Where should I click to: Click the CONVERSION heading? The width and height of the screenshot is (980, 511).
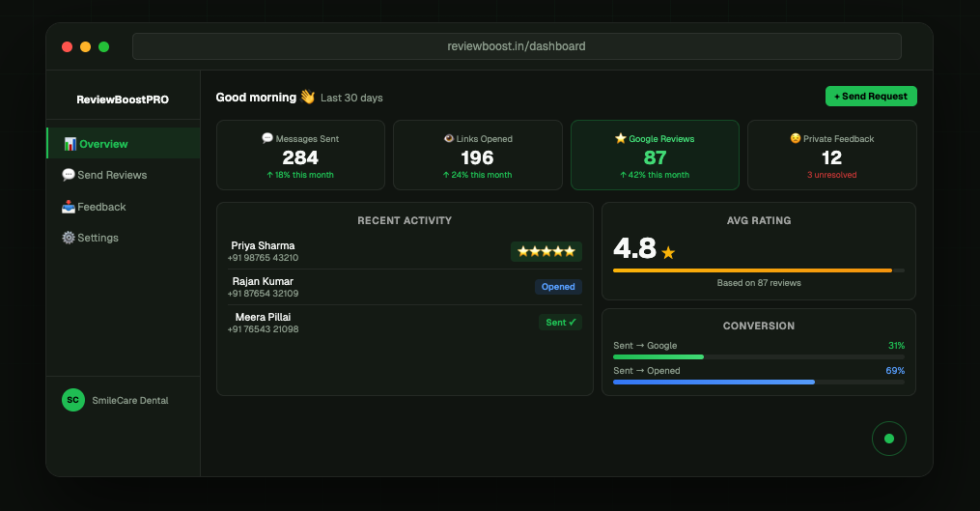click(x=759, y=326)
